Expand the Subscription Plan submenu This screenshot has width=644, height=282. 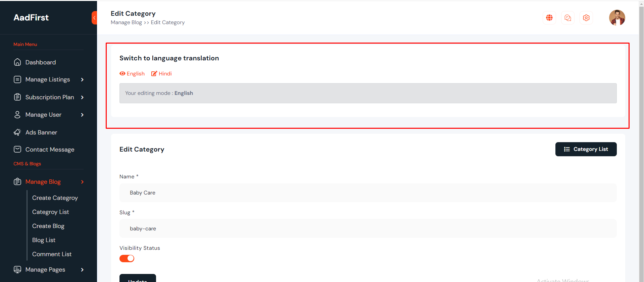(x=82, y=98)
